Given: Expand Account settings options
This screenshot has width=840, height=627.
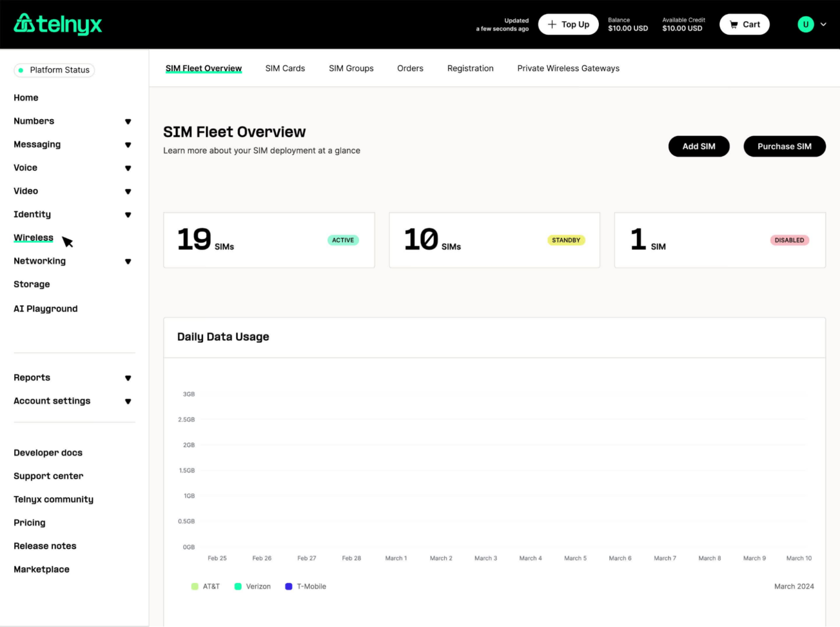Looking at the screenshot, I should tap(128, 401).
